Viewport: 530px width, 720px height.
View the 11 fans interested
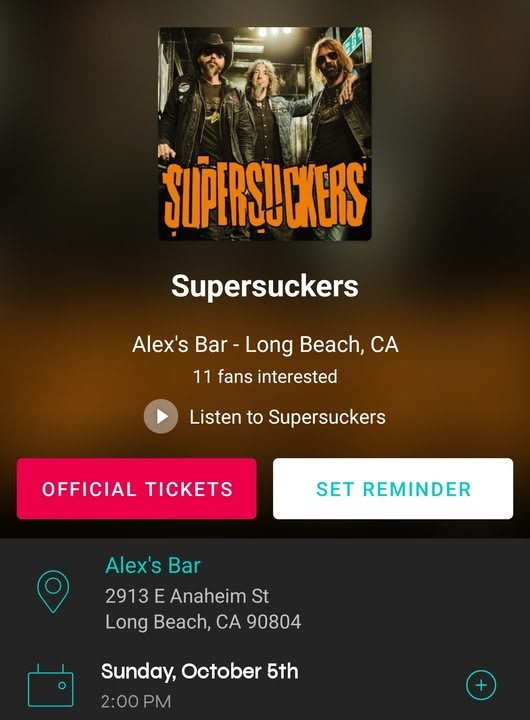(265, 377)
